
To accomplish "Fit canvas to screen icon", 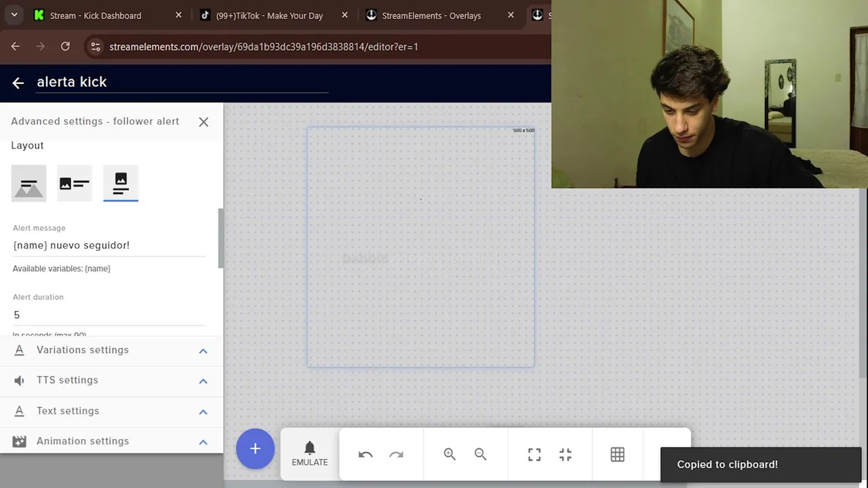I will coord(534,455).
